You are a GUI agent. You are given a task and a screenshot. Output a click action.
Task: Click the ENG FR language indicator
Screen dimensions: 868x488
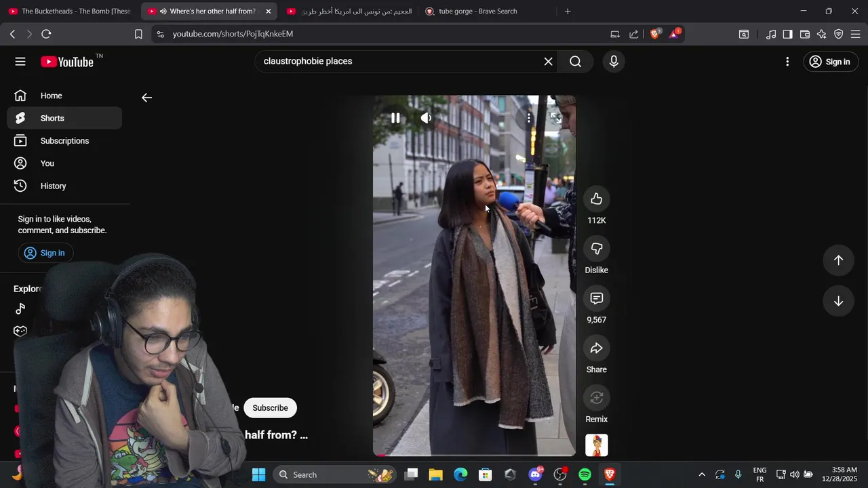[x=759, y=474]
